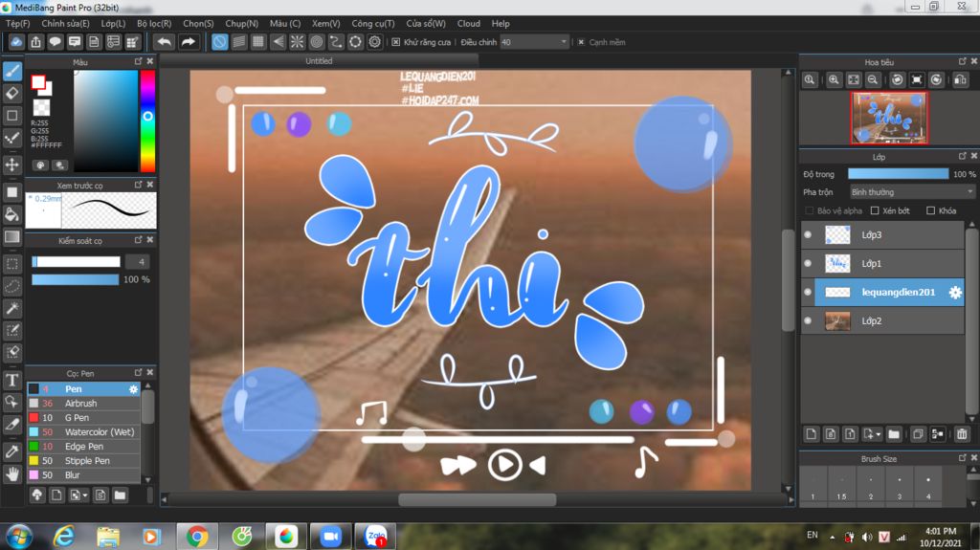Open Lớp(L) layer menu
This screenshot has width=980, height=550.
click(113, 23)
